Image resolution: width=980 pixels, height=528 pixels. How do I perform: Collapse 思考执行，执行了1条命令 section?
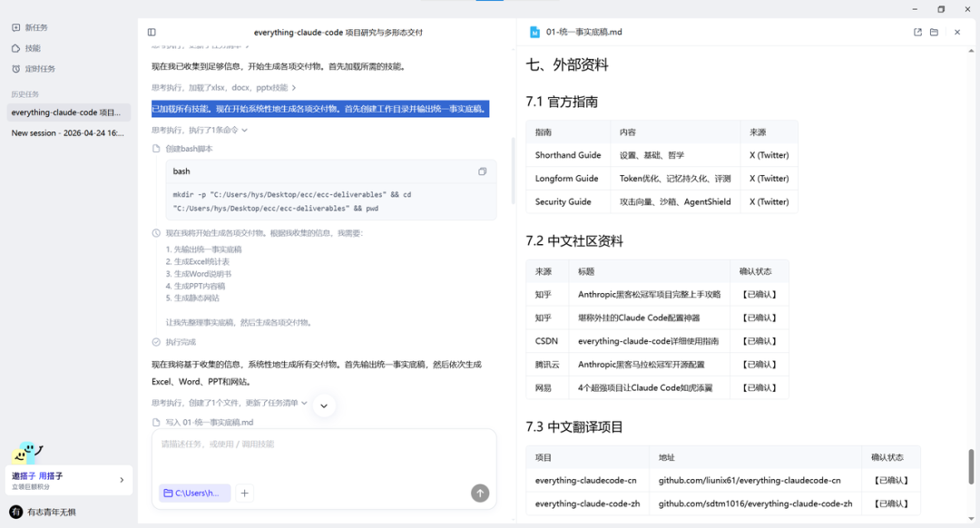tap(200, 130)
